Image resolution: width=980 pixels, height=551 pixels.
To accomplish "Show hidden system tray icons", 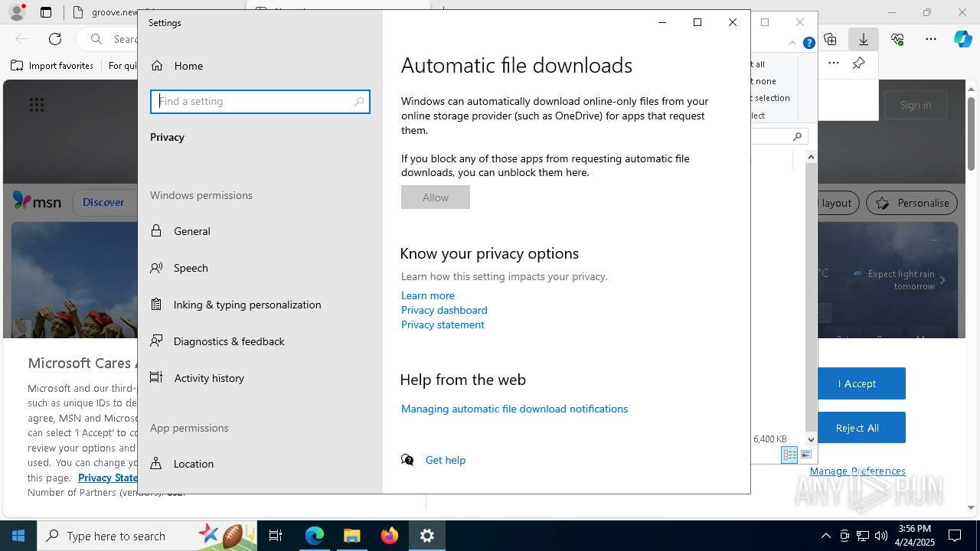I will pos(825,536).
